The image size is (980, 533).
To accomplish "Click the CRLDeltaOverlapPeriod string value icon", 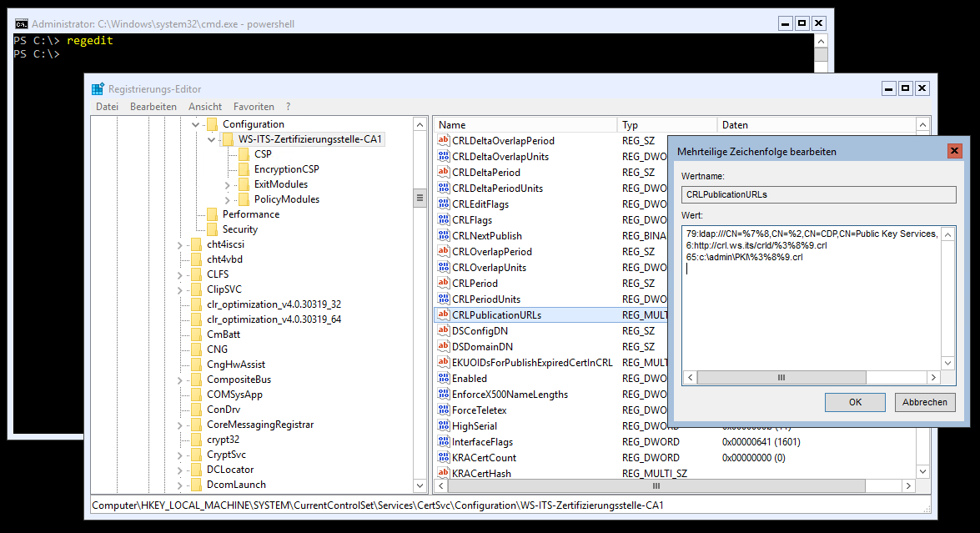I will pos(444,140).
